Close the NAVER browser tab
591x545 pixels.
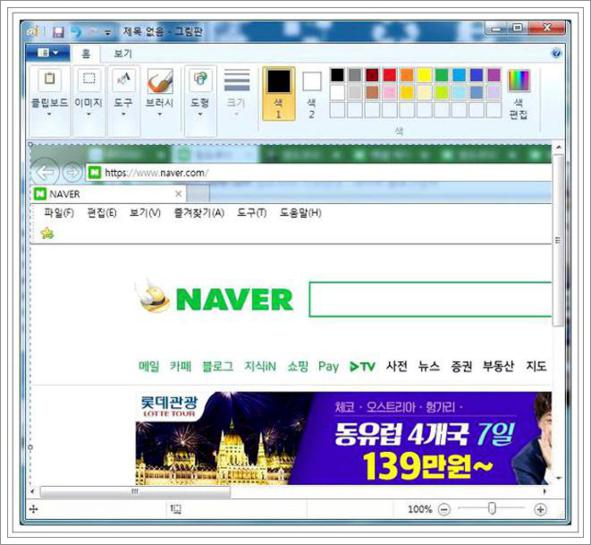[x=179, y=194]
